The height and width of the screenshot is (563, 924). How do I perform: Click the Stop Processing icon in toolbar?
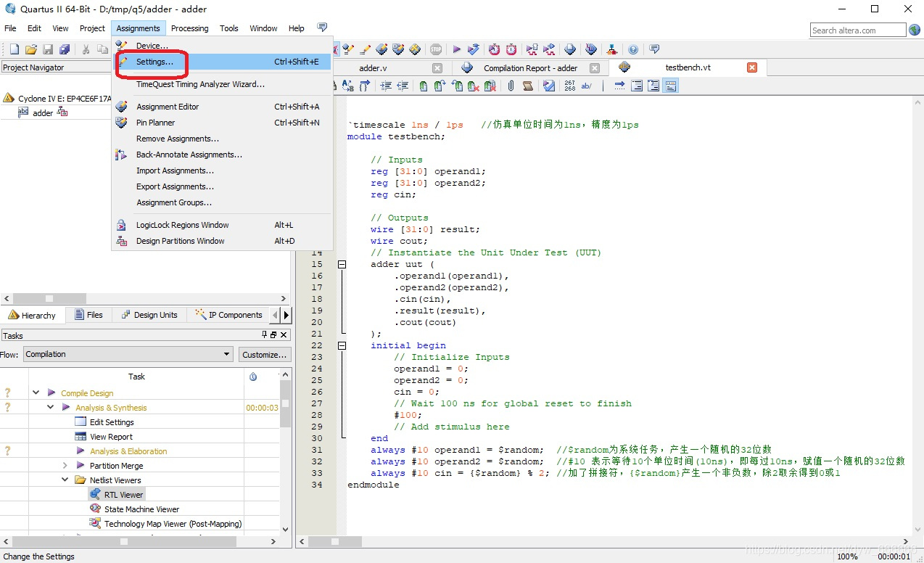pos(435,49)
